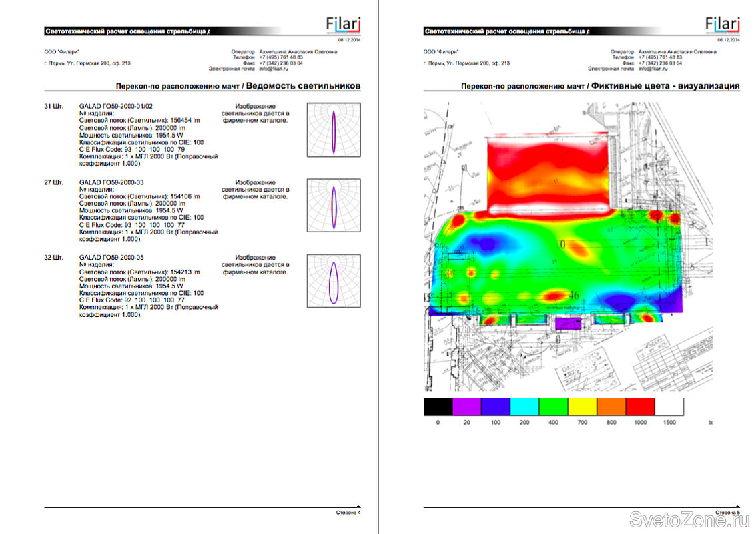Select the white 1500 lx legend swatch
Image resolution: width=756 pixels, height=534 pixels.
point(669,407)
